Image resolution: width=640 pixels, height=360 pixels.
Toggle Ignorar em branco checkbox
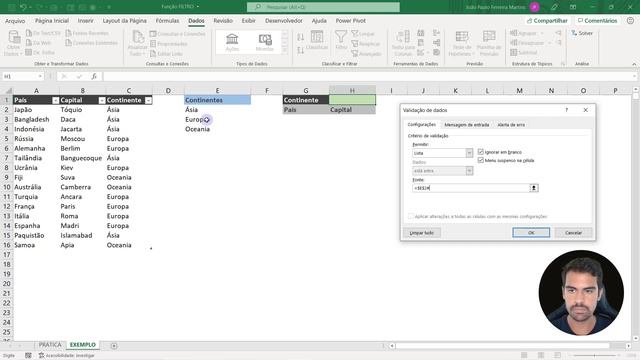(480, 152)
